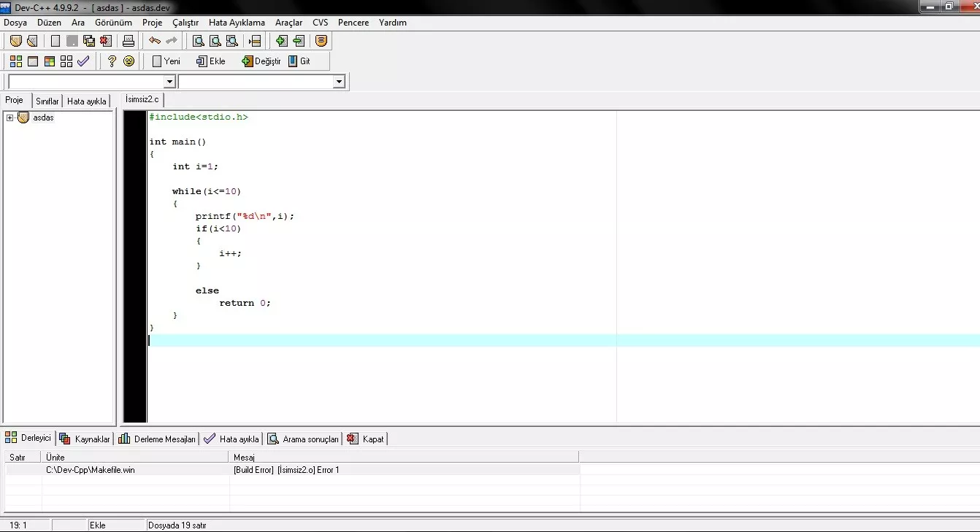
Task: Open the CVS menu
Action: (321, 23)
